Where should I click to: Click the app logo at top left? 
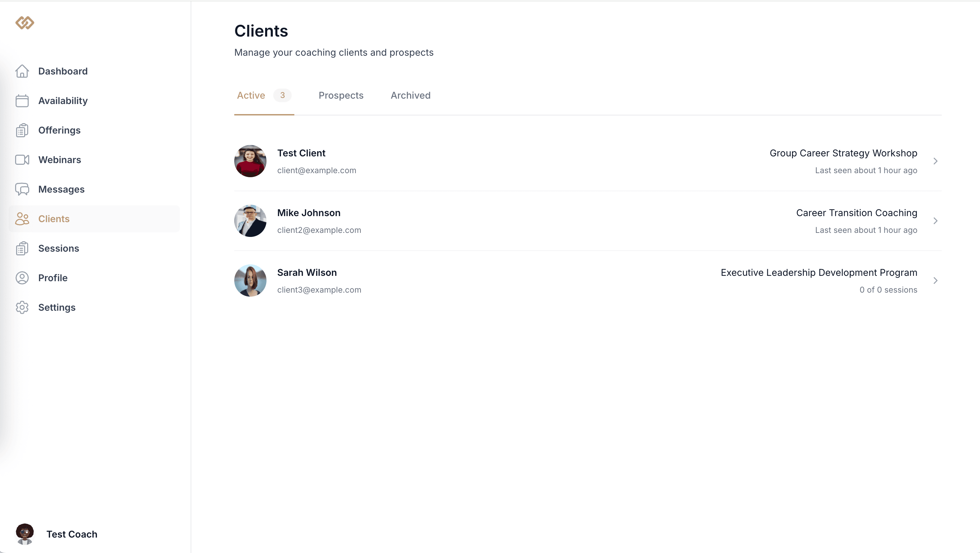(x=24, y=23)
